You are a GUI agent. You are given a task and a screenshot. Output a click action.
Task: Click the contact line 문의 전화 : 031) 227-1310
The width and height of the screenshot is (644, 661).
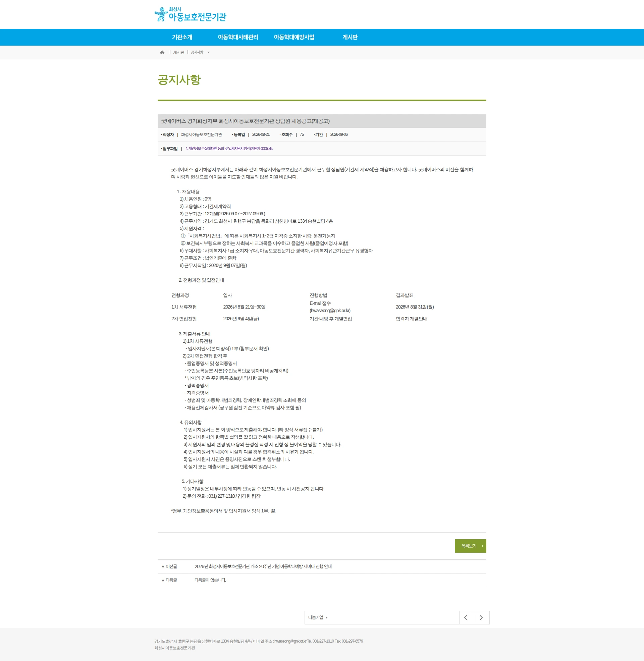point(222,496)
